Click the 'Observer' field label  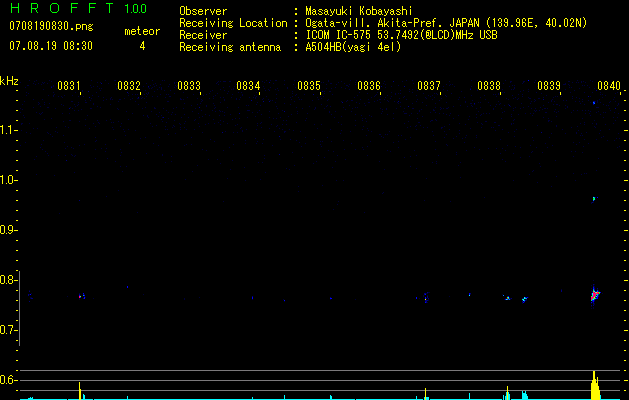(x=203, y=11)
